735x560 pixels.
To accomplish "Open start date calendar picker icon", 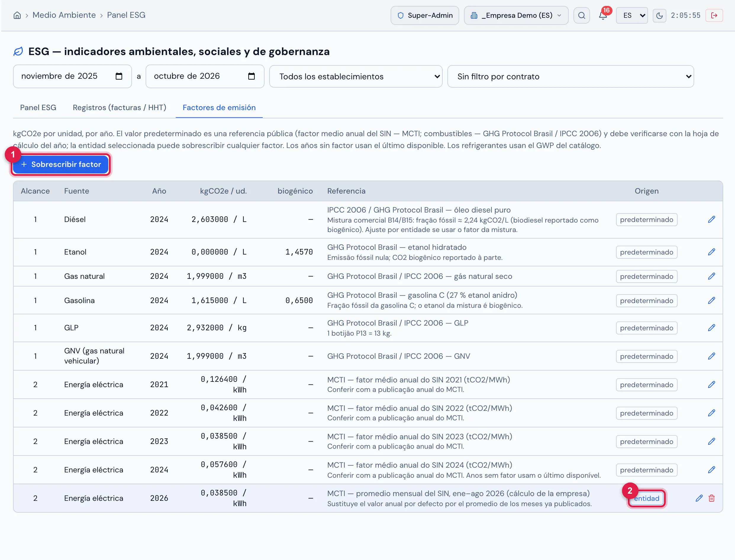I will [x=119, y=76].
